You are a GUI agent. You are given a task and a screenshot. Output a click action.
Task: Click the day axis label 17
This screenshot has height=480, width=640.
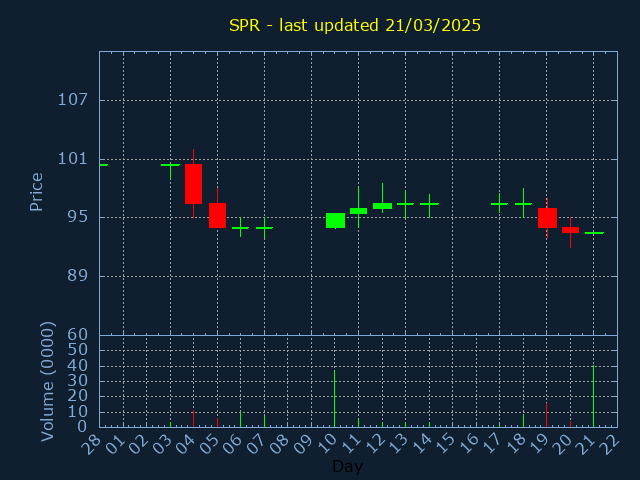pos(493,444)
